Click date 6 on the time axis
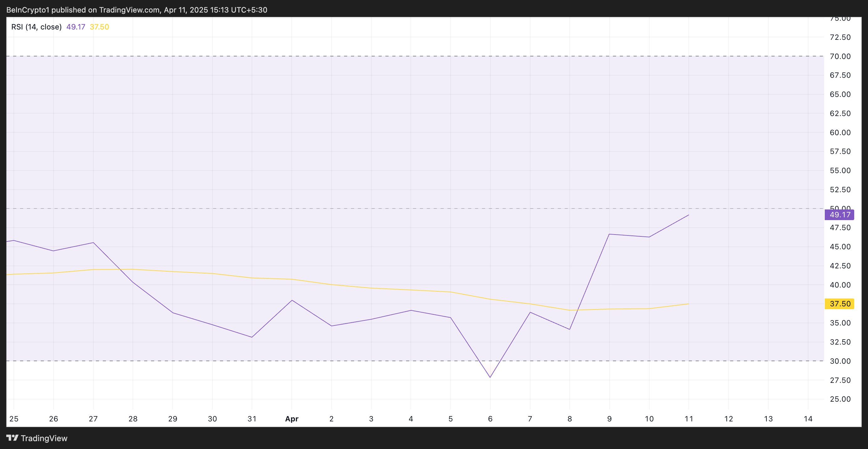868x449 pixels. (490, 419)
